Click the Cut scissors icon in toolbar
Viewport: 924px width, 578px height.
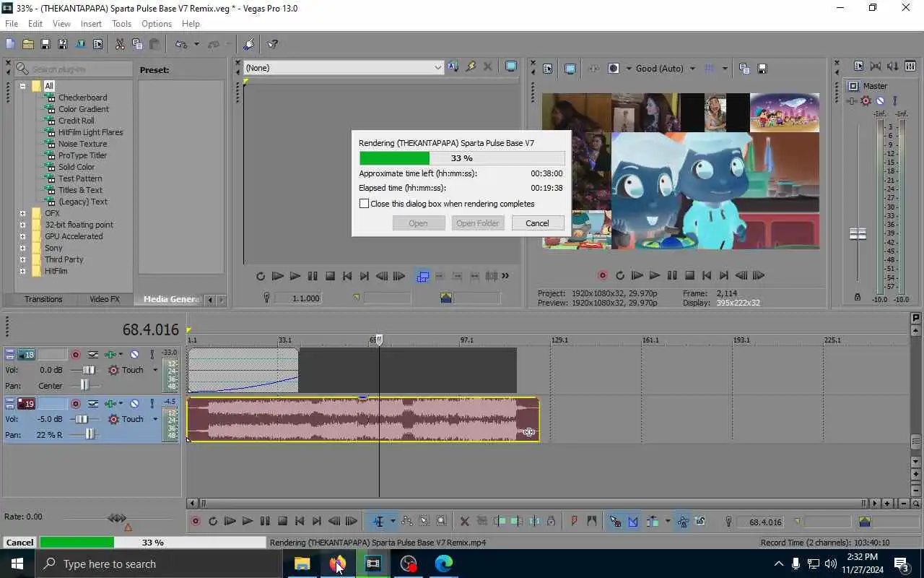pos(120,44)
